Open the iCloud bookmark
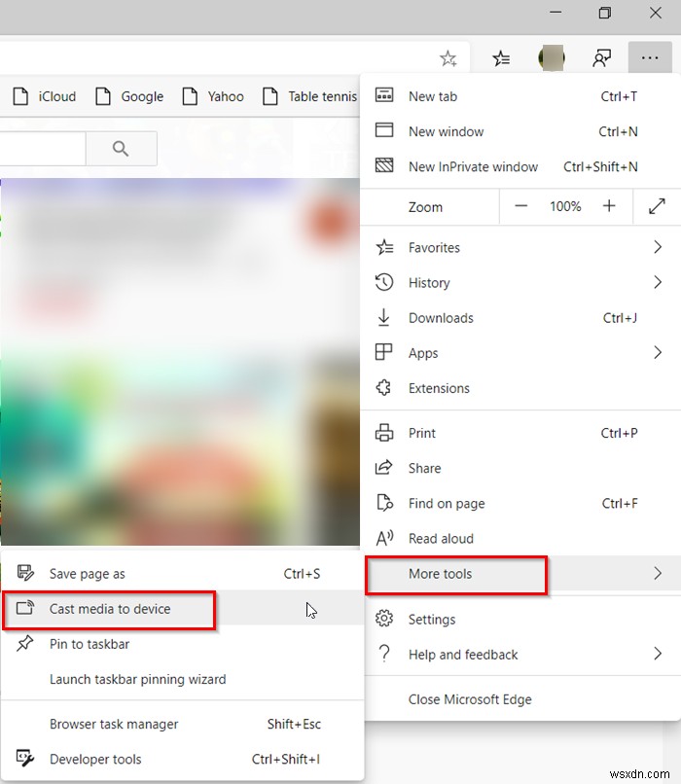Screen dimensions: 681x784 [x=45, y=96]
